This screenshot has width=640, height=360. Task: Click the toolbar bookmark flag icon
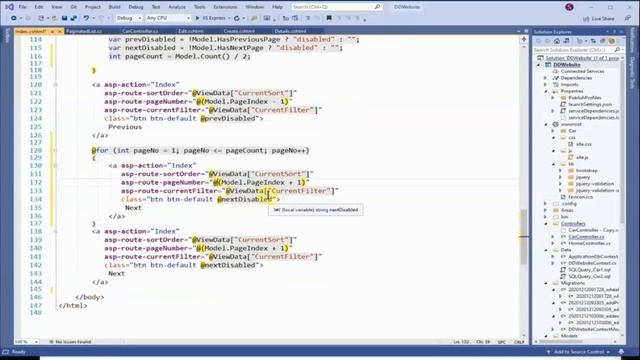coord(329,18)
